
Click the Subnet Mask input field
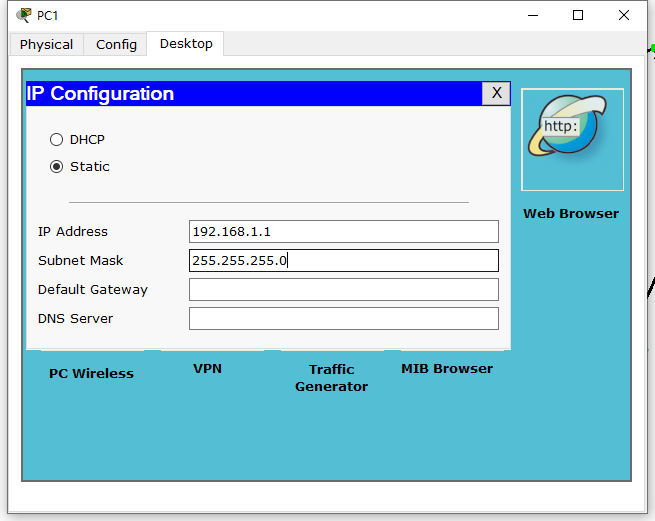(344, 260)
